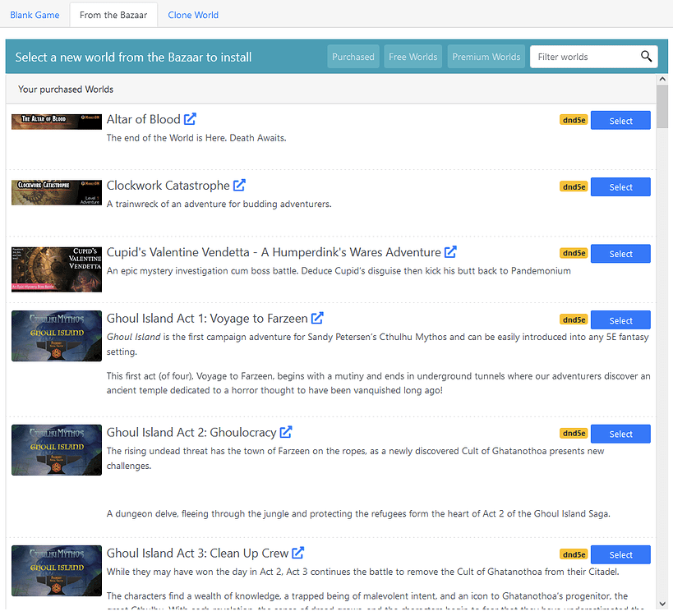
Task: Open Altar of Blood external link icon
Action: [x=190, y=119]
